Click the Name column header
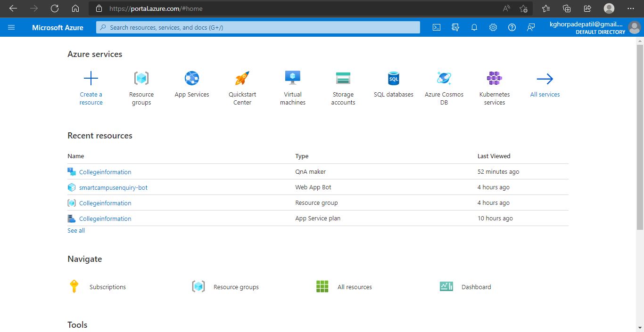This screenshot has height=332, width=644. 75,156
